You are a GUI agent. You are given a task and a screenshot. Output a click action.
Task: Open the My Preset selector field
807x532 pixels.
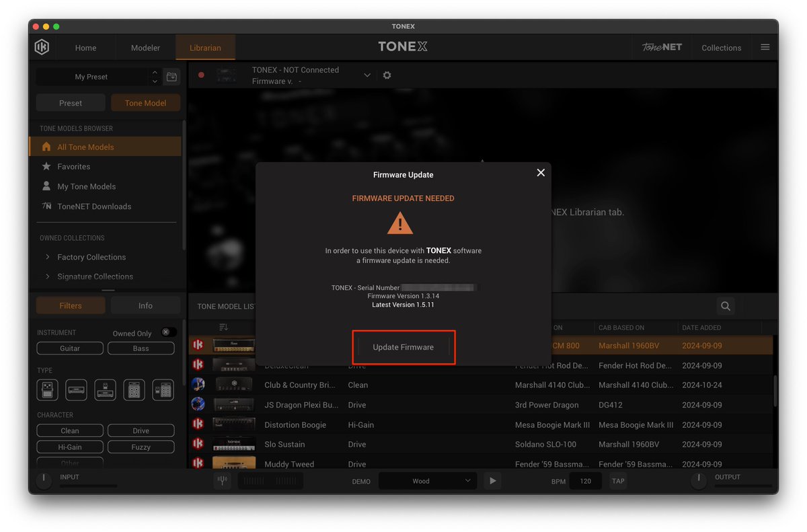(x=91, y=77)
